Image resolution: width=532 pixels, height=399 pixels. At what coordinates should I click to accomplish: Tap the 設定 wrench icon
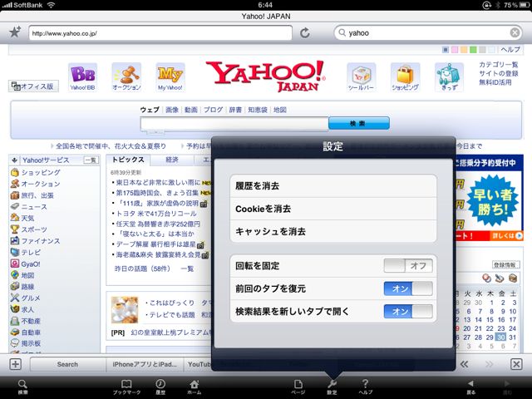coord(332,387)
